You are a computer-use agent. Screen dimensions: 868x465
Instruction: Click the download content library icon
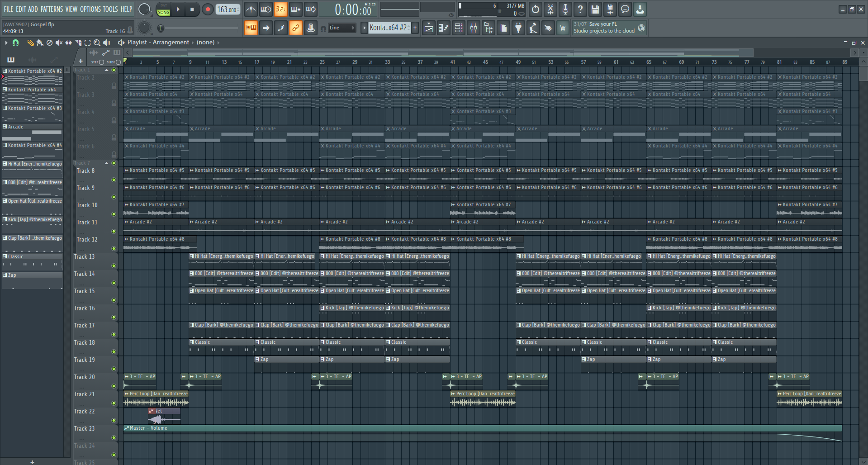(640, 9)
